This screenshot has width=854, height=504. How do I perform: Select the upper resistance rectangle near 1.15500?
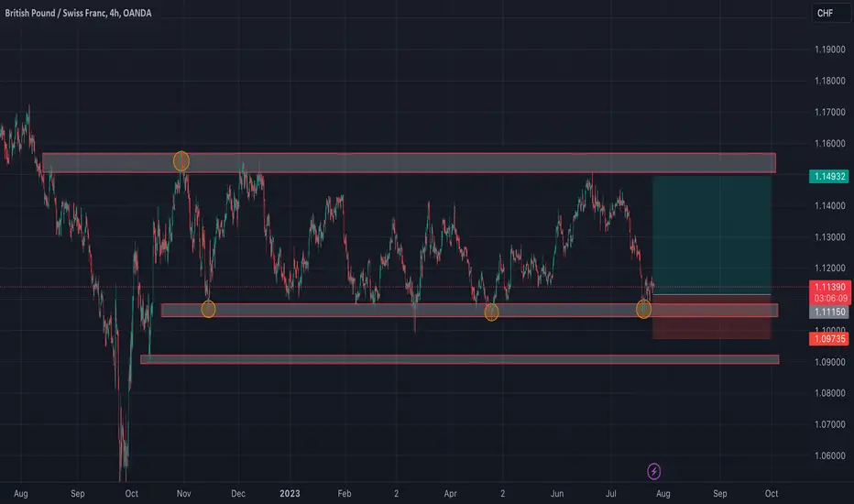pos(409,163)
